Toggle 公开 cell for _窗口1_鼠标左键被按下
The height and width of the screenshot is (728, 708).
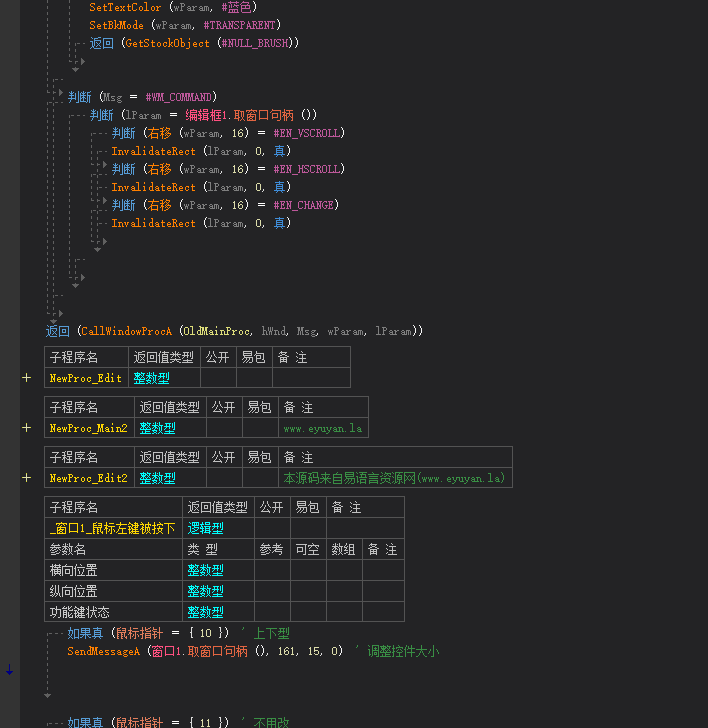[272, 528]
